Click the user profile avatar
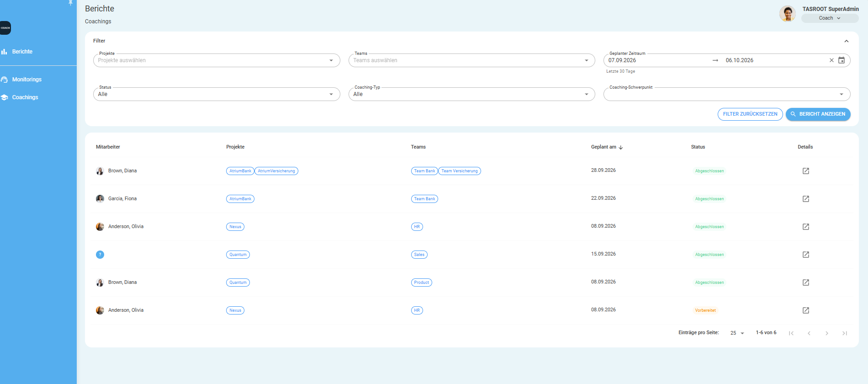The image size is (868, 384). click(x=788, y=14)
